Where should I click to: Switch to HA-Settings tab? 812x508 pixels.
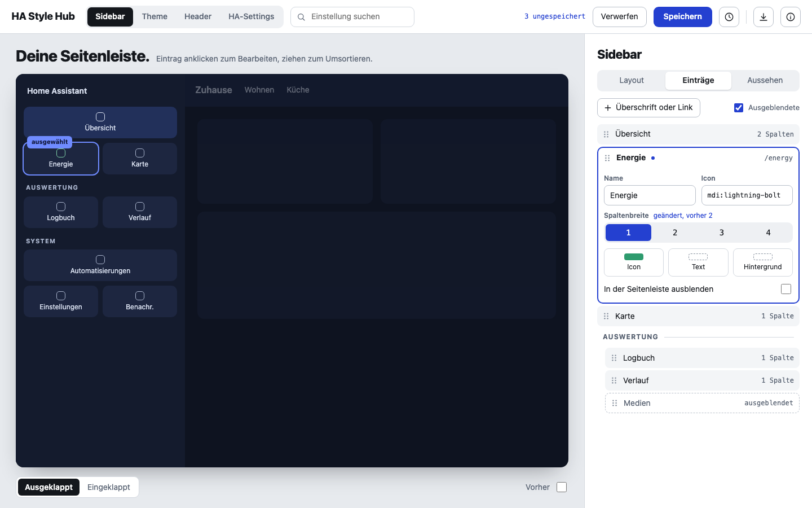click(251, 17)
